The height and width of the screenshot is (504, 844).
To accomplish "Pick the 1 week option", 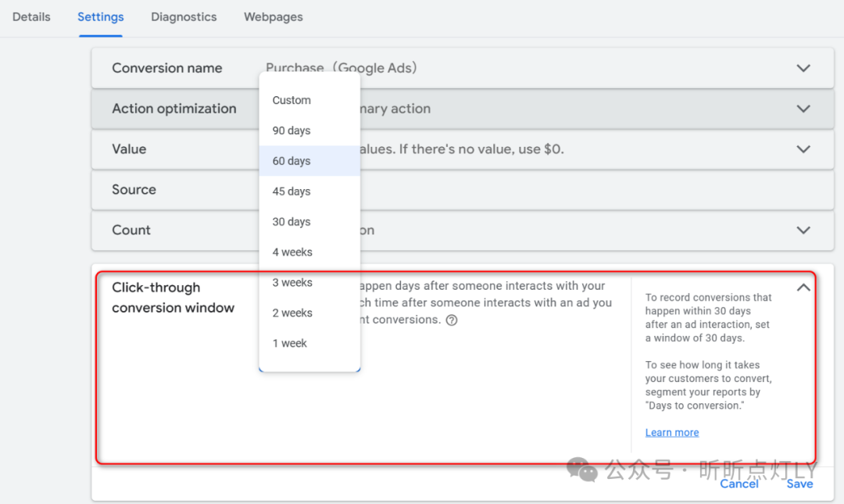I will pyautogui.click(x=289, y=343).
